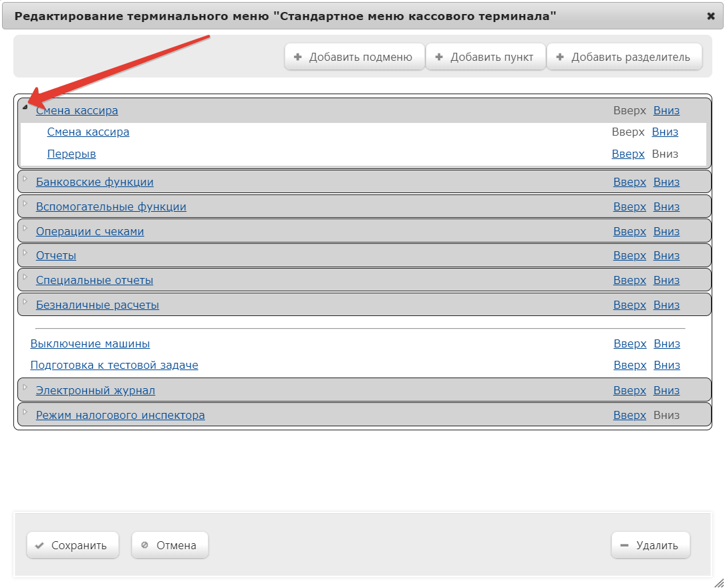
Task: Click the Добавить разделитель button
Action: 624,57
